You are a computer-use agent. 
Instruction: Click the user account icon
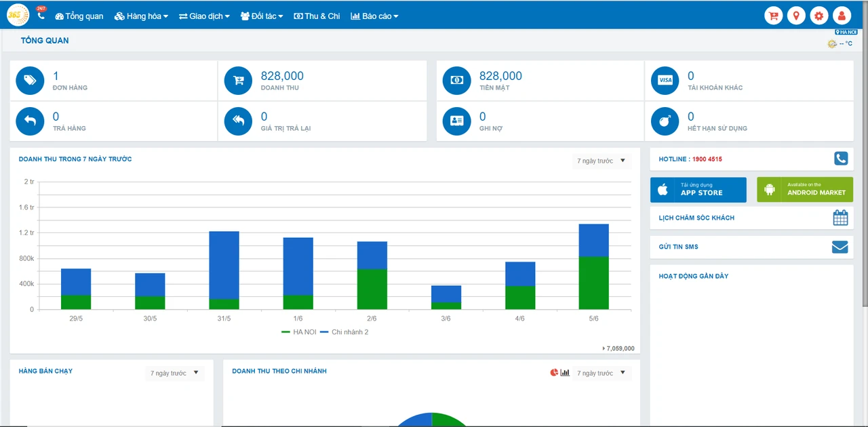click(x=842, y=16)
